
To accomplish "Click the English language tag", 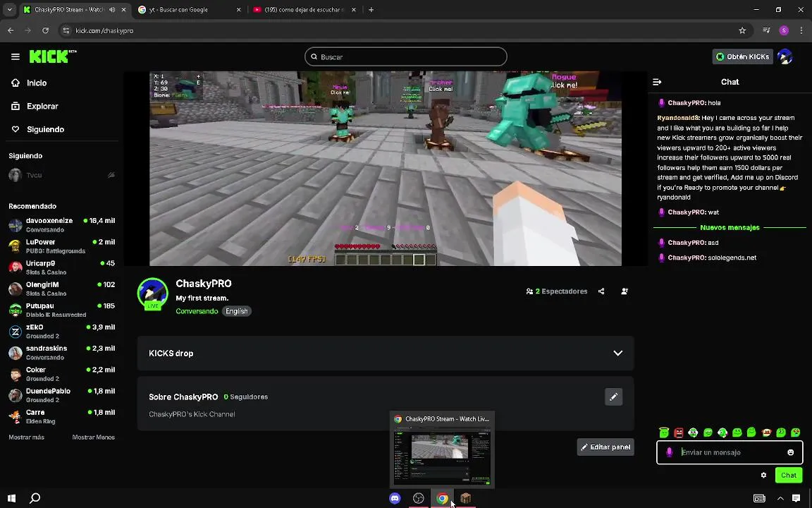I will point(237,311).
